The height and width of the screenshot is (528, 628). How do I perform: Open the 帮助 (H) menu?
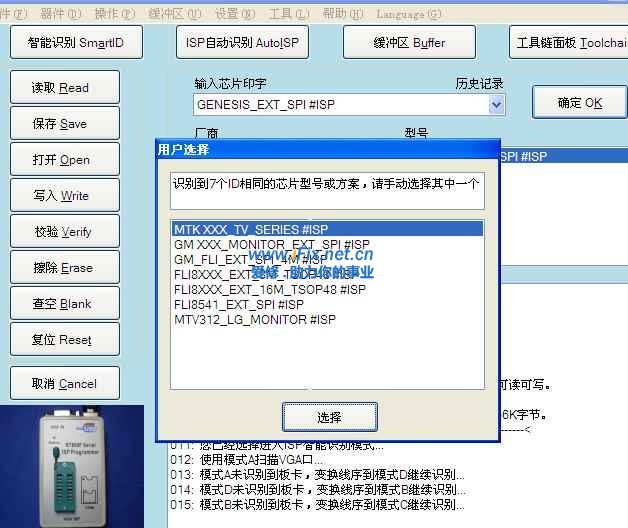(343, 14)
